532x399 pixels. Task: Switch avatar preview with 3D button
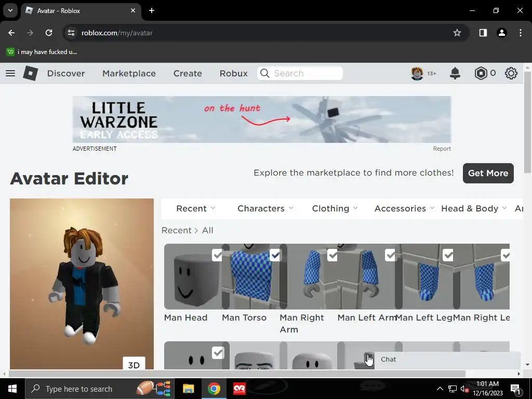(x=134, y=363)
